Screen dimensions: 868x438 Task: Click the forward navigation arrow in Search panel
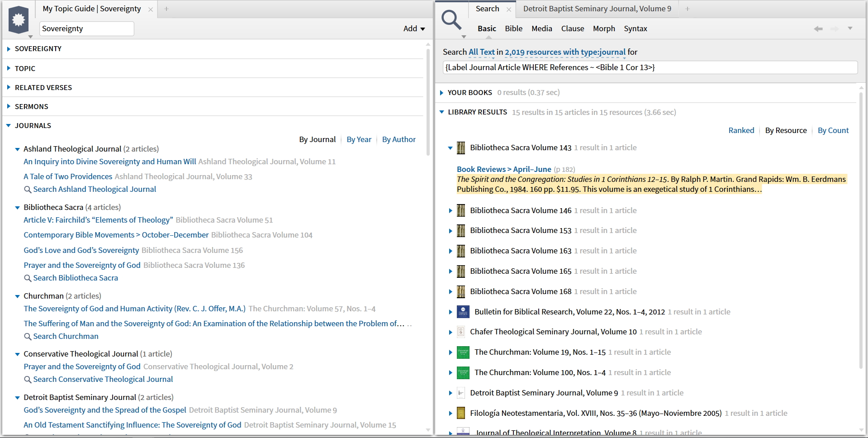[835, 29]
